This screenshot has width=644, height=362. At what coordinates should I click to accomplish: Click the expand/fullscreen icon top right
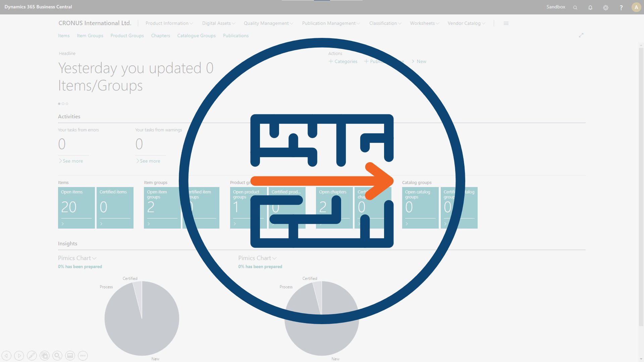581,35
